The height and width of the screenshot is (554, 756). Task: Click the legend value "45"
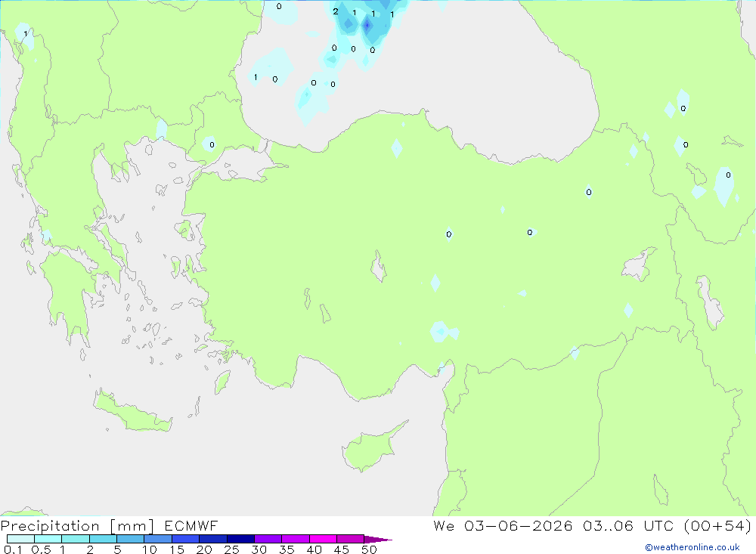coord(342,549)
